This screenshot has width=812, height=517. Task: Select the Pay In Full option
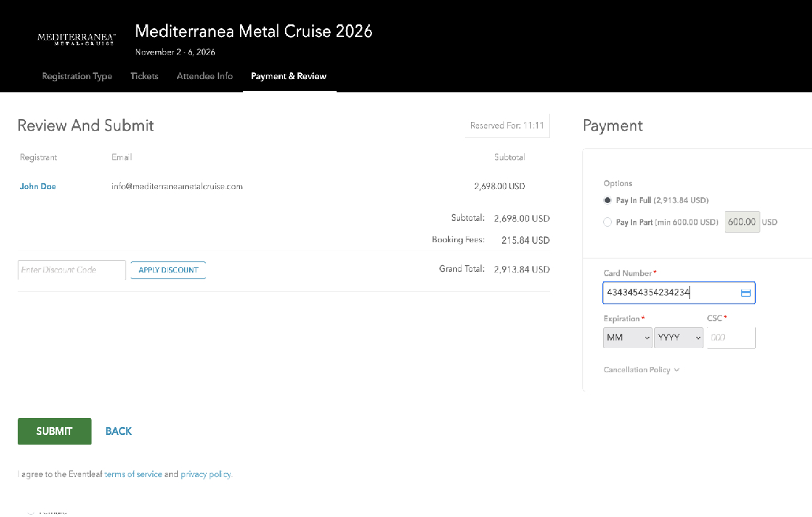pyautogui.click(x=608, y=200)
